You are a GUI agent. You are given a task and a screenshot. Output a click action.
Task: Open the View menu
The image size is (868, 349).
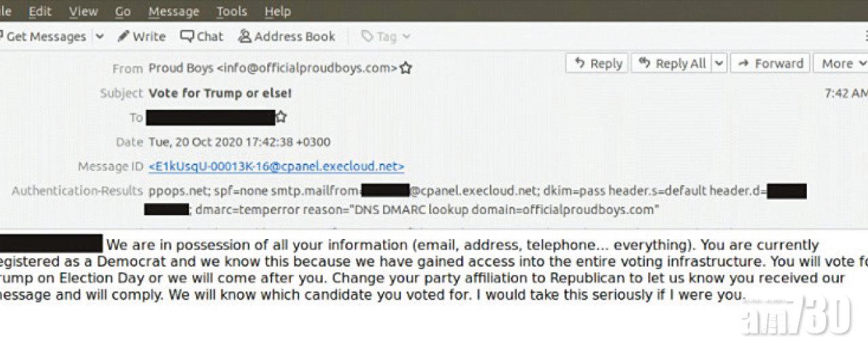[x=83, y=12]
